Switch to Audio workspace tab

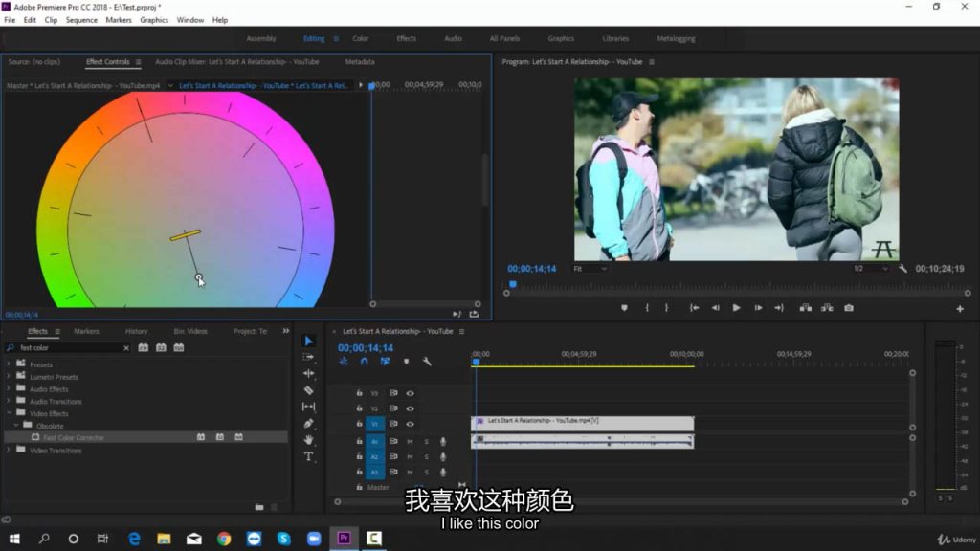(x=453, y=38)
